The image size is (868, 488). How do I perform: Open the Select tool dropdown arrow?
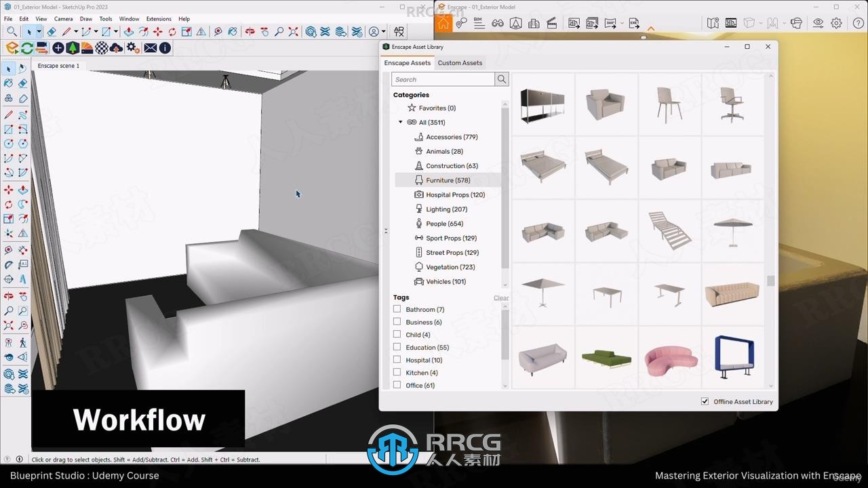coord(39,32)
